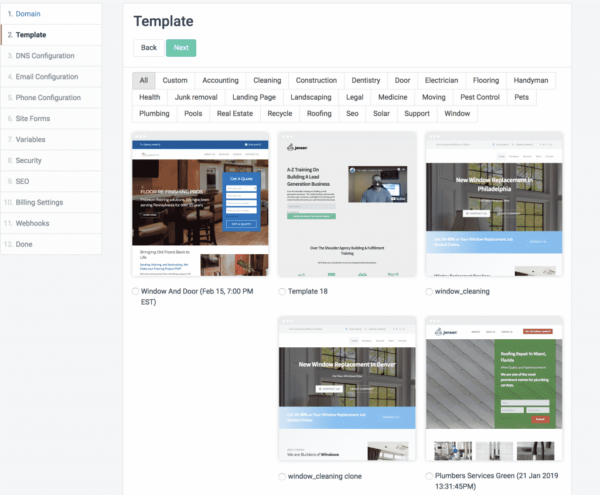Click the Template page heading
The height and width of the screenshot is (495, 600).
tap(163, 21)
